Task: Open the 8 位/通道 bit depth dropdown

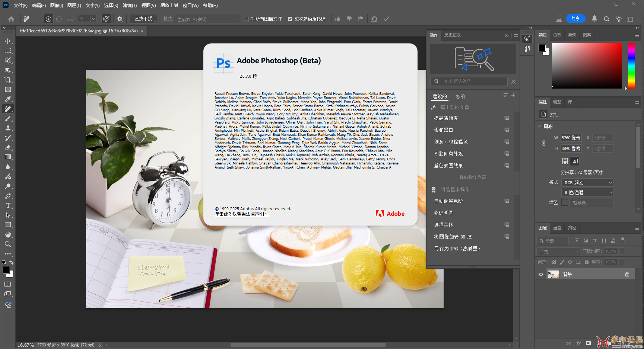Action: 587,192
